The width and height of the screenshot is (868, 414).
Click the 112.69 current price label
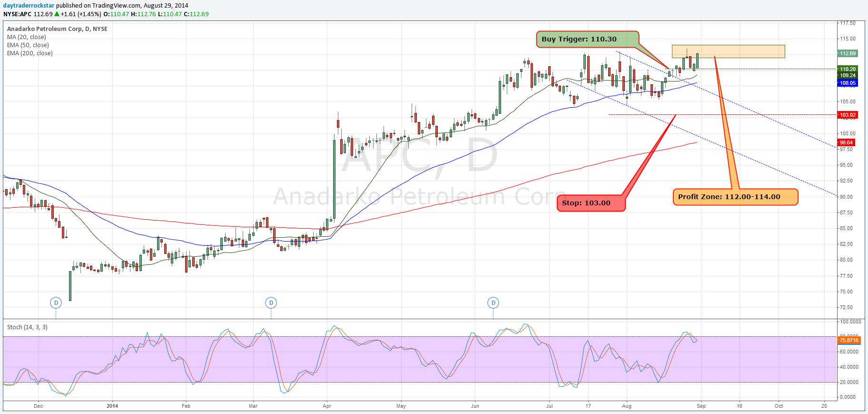848,53
